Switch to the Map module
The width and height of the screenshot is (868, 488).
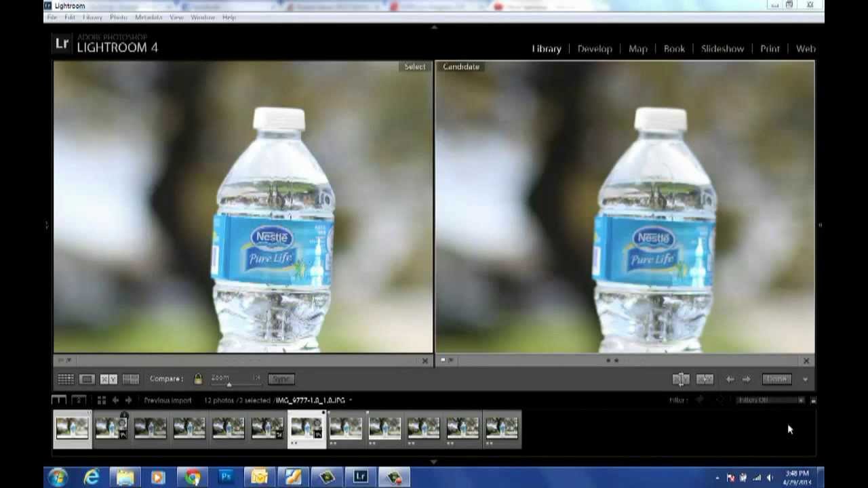(638, 49)
